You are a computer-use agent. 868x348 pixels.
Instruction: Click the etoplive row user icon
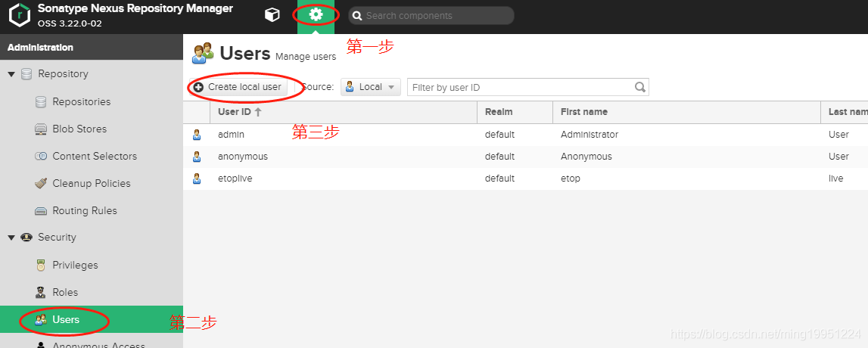coord(197,178)
